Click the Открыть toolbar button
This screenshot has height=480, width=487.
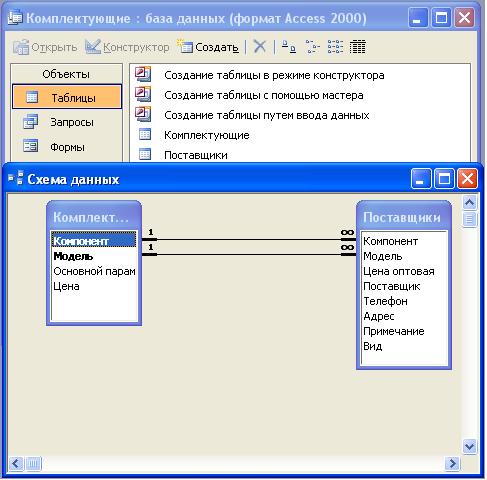tap(45, 47)
